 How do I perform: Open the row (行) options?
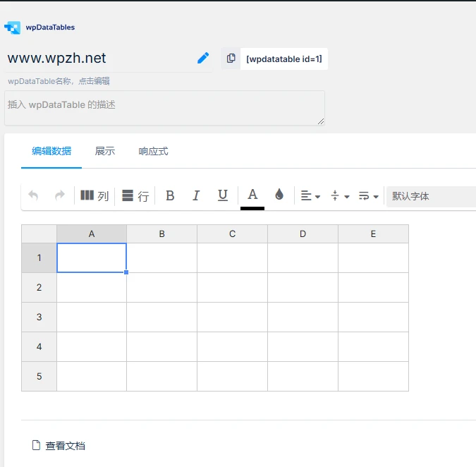[135, 196]
